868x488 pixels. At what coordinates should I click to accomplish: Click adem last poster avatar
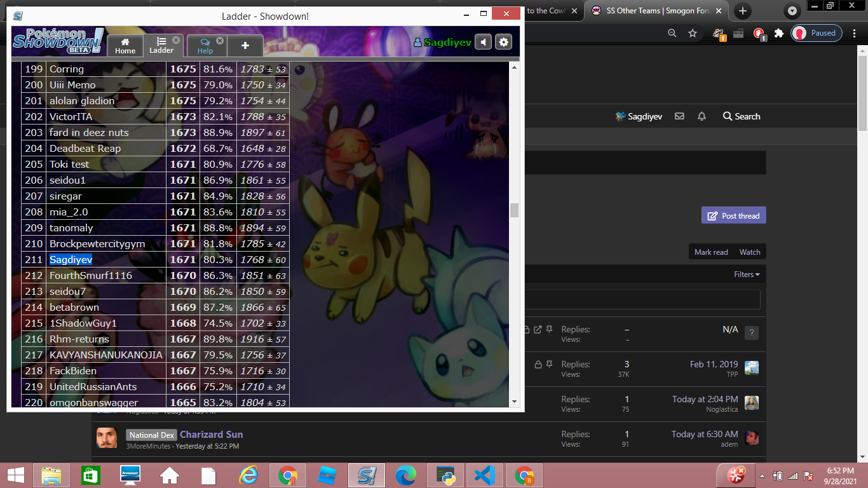(752, 438)
